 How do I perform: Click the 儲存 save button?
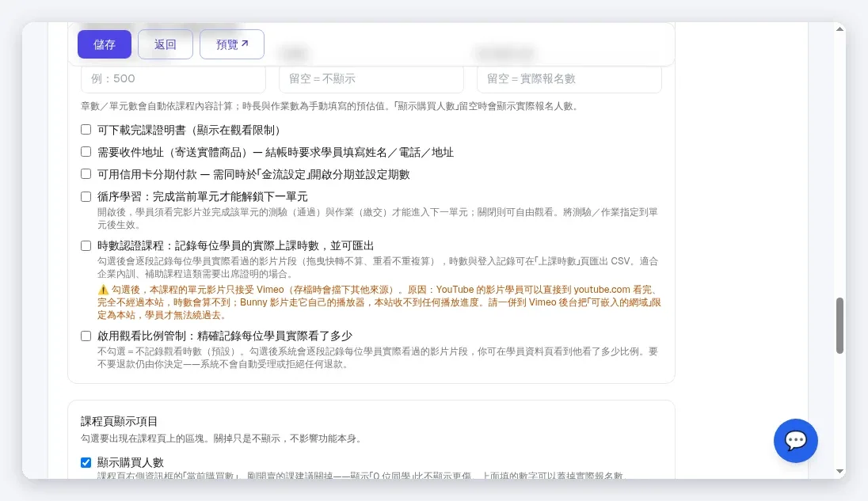[x=104, y=44]
